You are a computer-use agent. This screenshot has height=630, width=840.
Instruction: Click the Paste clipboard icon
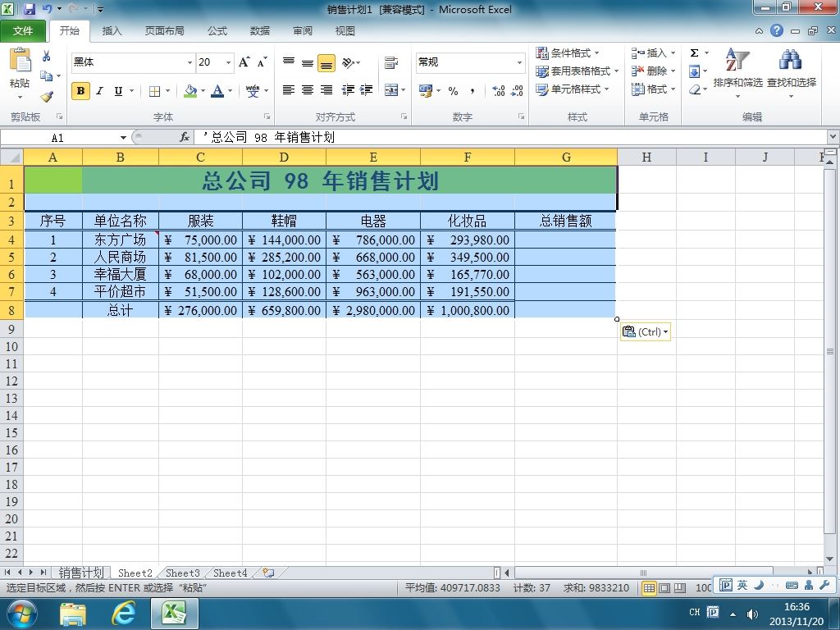pyautogui.click(x=20, y=60)
